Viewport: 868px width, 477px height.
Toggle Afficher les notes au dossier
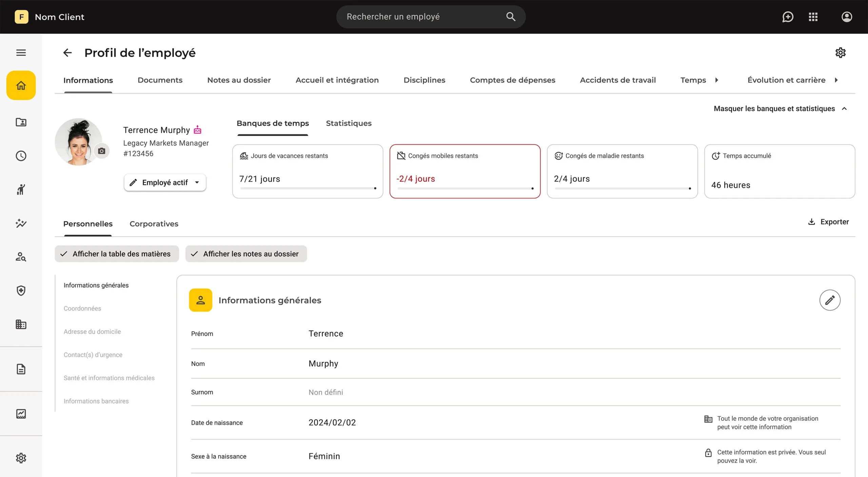coord(246,254)
